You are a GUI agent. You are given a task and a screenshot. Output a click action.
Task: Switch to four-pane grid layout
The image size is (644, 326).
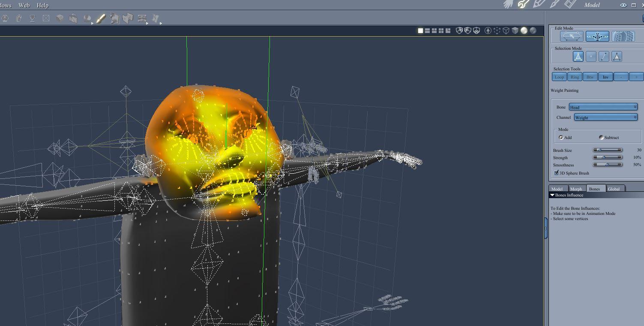(441, 30)
